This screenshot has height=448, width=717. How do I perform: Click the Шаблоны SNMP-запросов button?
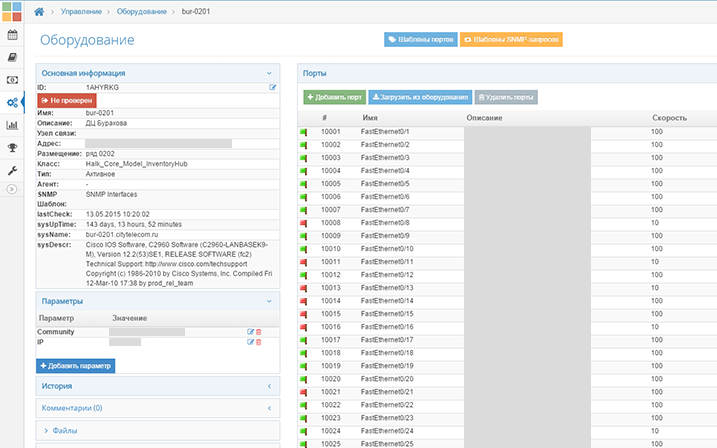pos(511,40)
